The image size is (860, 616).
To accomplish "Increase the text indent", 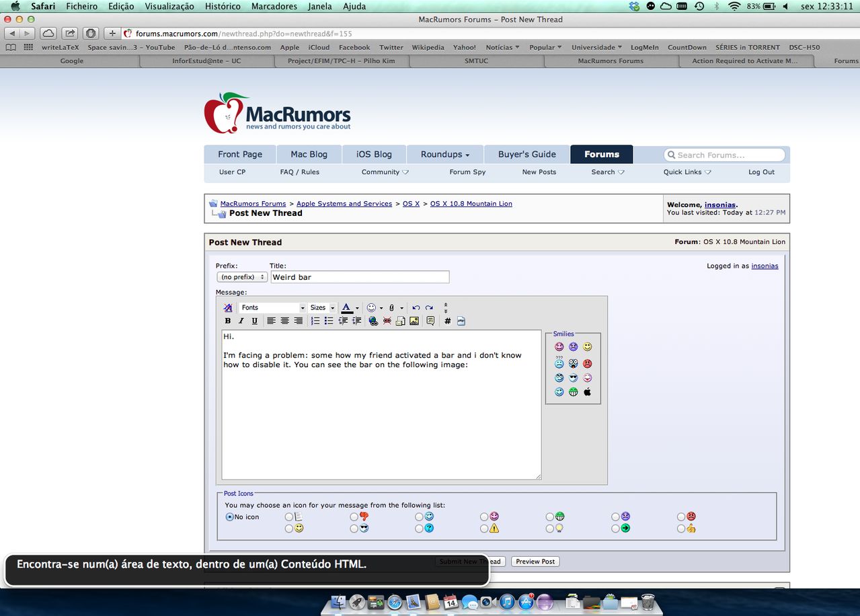I will pyautogui.click(x=356, y=321).
